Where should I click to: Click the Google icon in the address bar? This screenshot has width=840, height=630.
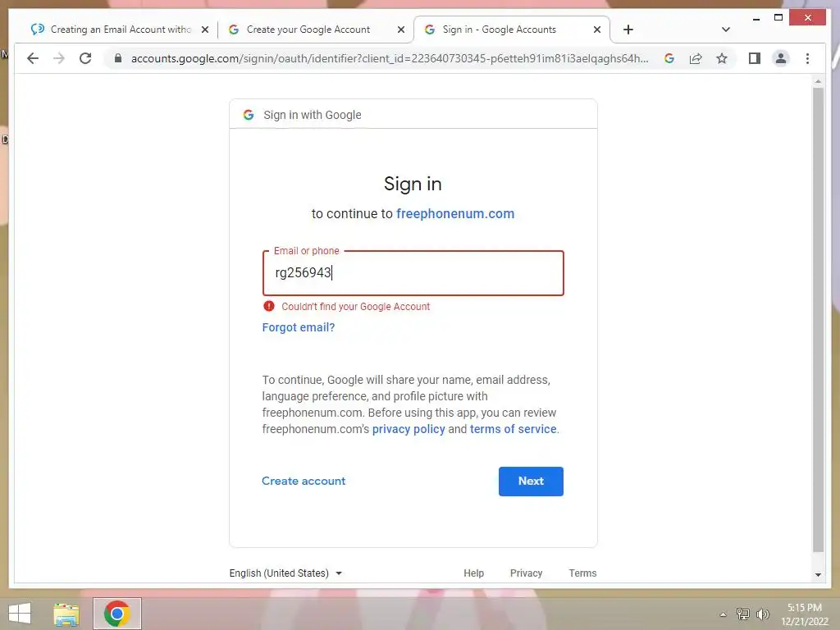669,58
